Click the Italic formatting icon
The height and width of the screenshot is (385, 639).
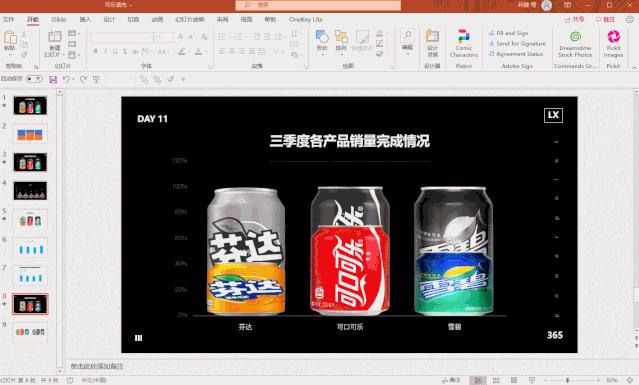tap(105, 51)
